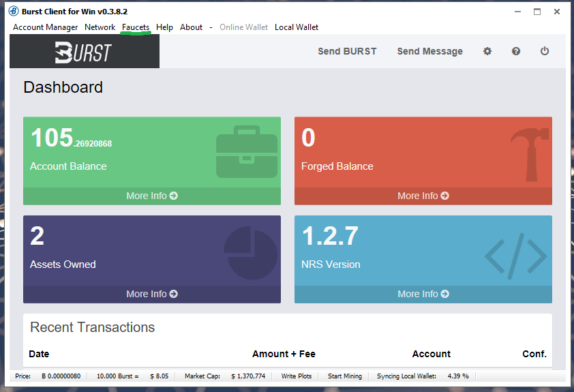The image size is (574, 392).
Task: Click the Forged Balance value 0
Action: click(x=308, y=138)
